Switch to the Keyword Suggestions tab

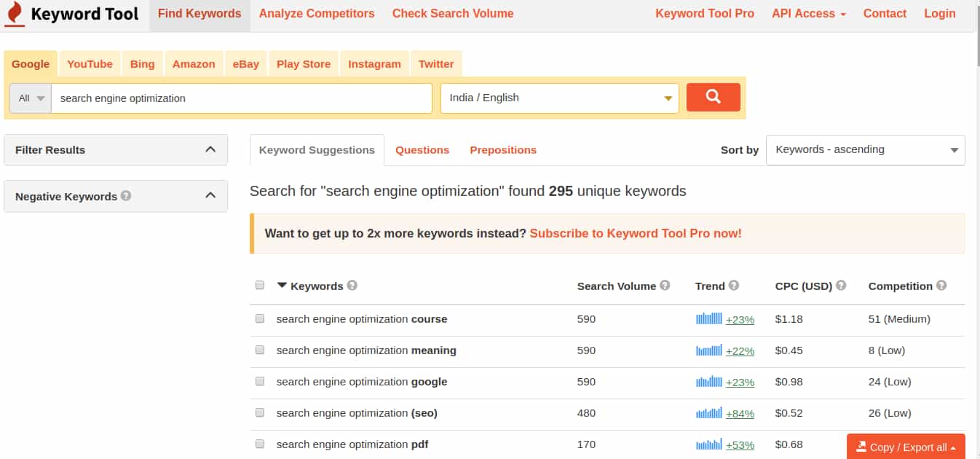(317, 149)
